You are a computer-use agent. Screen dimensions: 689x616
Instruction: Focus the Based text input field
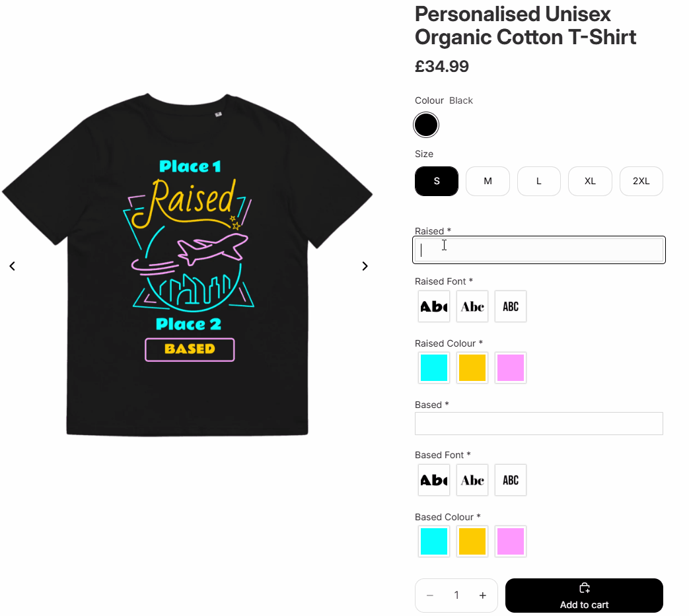(539, 423)
